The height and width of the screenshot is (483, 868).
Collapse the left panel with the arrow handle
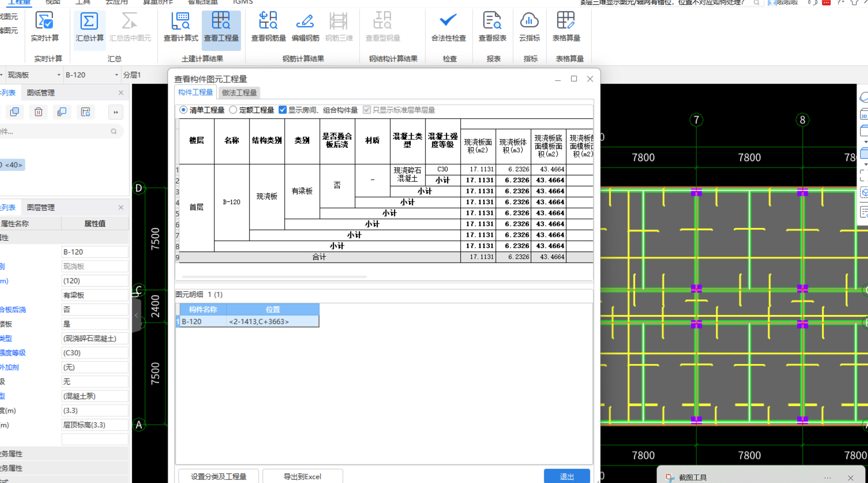137,315
